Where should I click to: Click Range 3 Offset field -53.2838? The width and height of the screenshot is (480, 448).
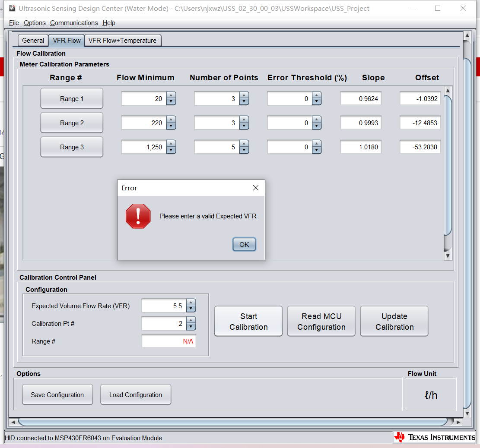click(420, 147)
